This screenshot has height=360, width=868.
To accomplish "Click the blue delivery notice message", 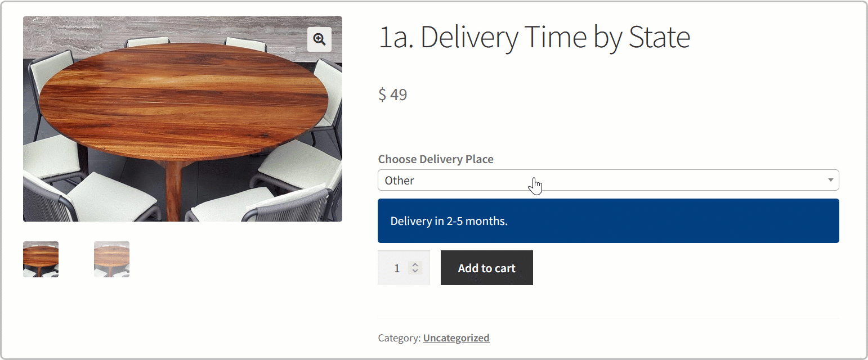I will (449, 220).
